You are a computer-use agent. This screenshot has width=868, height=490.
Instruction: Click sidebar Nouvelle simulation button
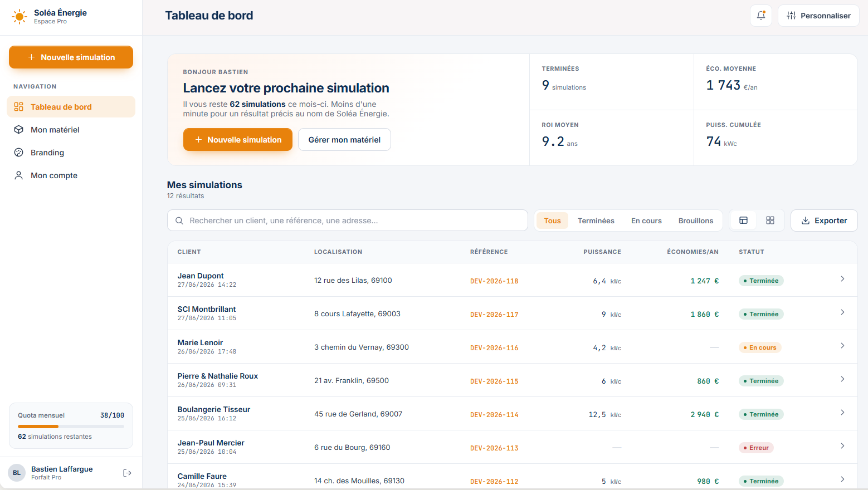click(71, 57)
